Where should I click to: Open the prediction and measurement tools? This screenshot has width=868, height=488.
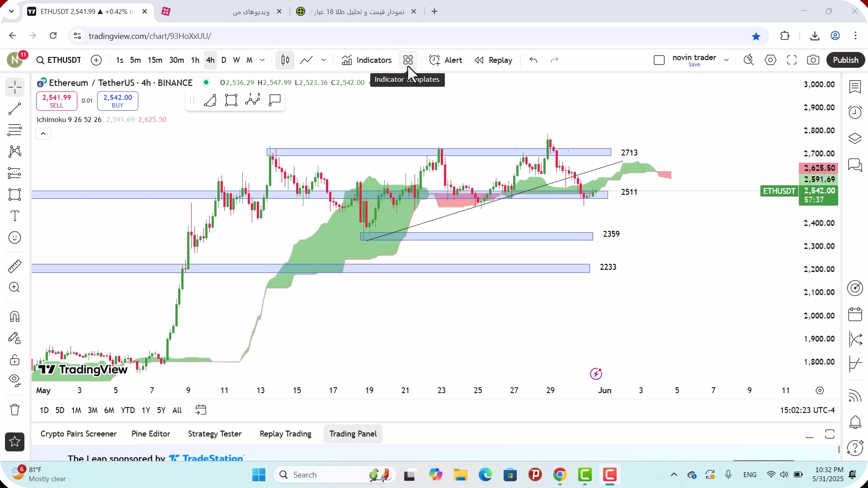(14, 173)
